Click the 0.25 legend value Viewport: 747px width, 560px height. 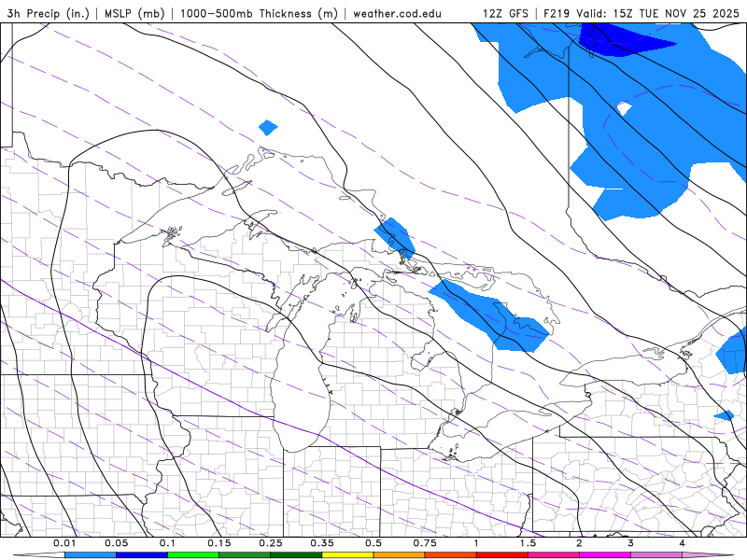point(271,543)
